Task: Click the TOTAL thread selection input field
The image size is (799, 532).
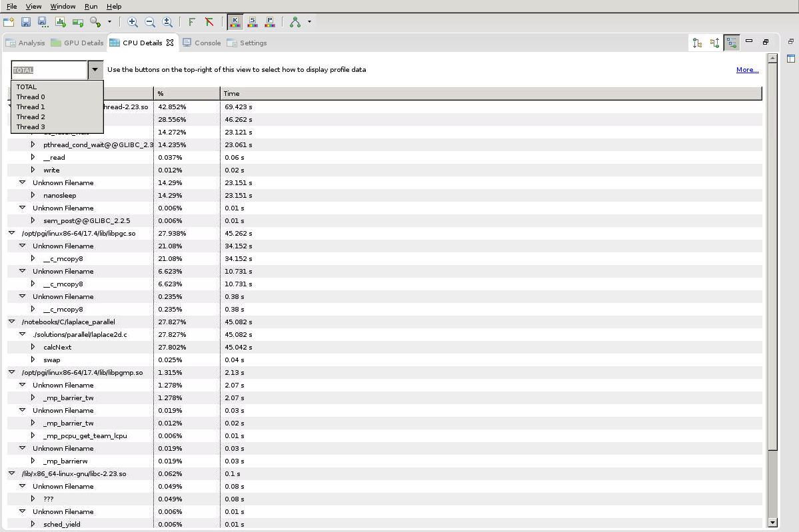Action: (x=49, y=70)
